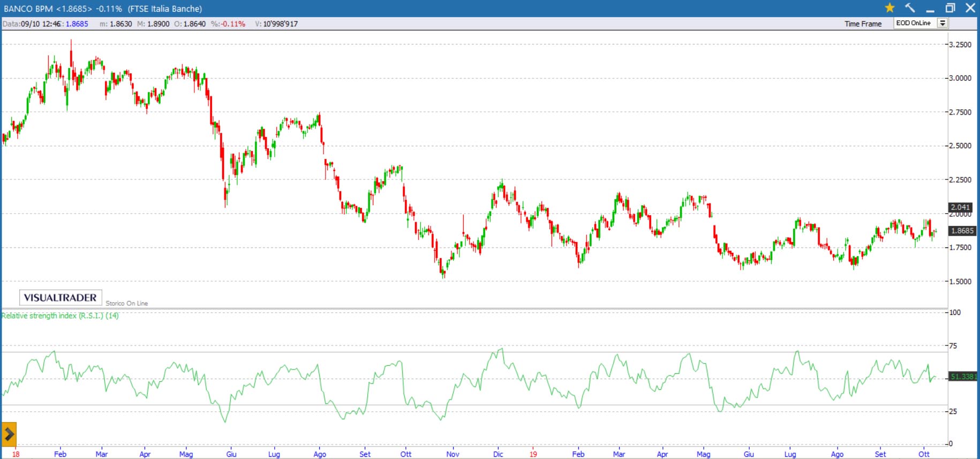Click the volume value 10'998'917
The image size is (980, 459).
click(280, 24)
